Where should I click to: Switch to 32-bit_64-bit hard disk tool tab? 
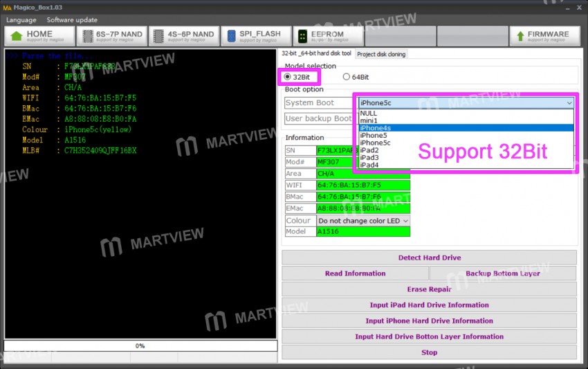[x=317, y=53]
